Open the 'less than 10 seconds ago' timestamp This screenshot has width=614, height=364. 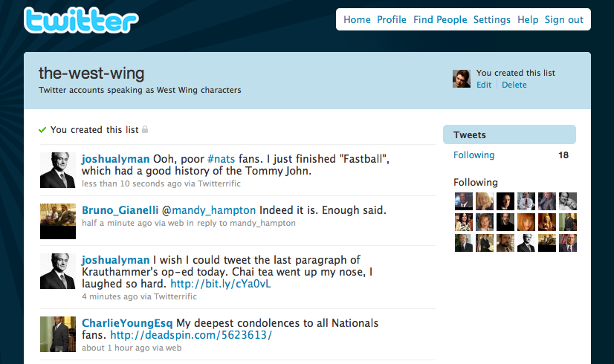pos(132,183)
